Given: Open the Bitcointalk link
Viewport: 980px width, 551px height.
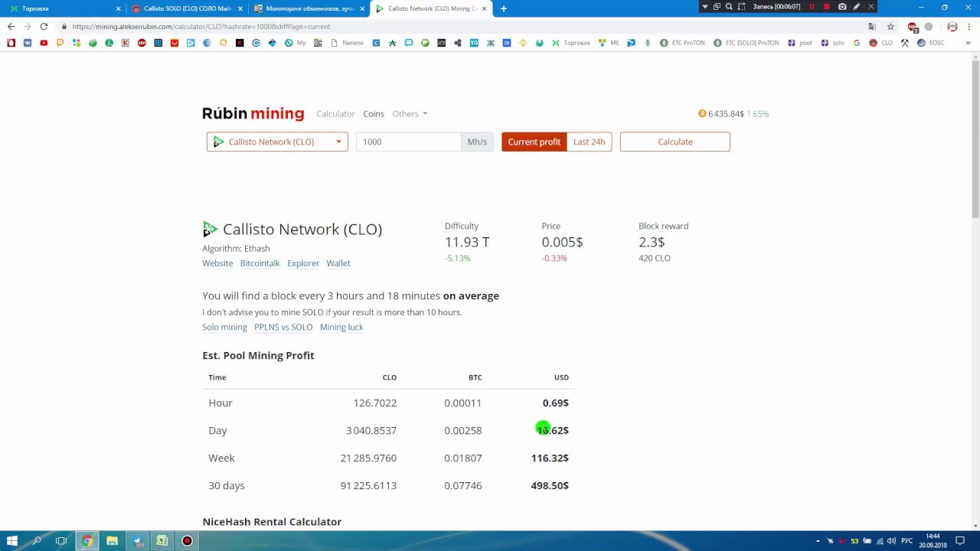Looking at the screenshot, I should (260, 263).
